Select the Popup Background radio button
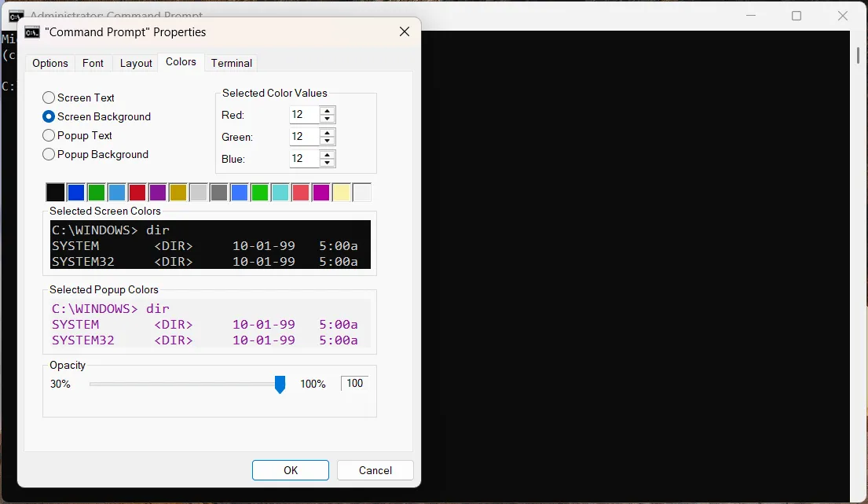This screenshot has width=868, height=504. coord(48,154)
